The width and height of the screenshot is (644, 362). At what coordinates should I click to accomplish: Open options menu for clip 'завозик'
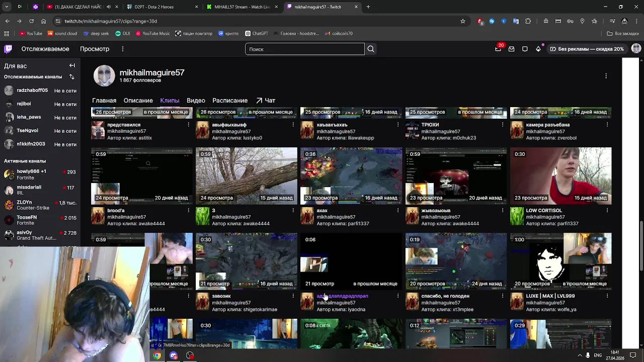tap(293, 296)
